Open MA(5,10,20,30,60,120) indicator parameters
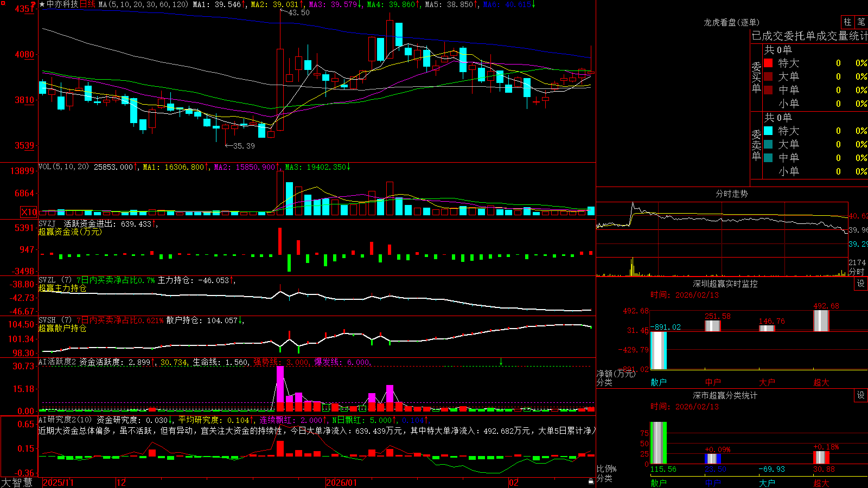The image size is (868, 488). pos(144,4)
